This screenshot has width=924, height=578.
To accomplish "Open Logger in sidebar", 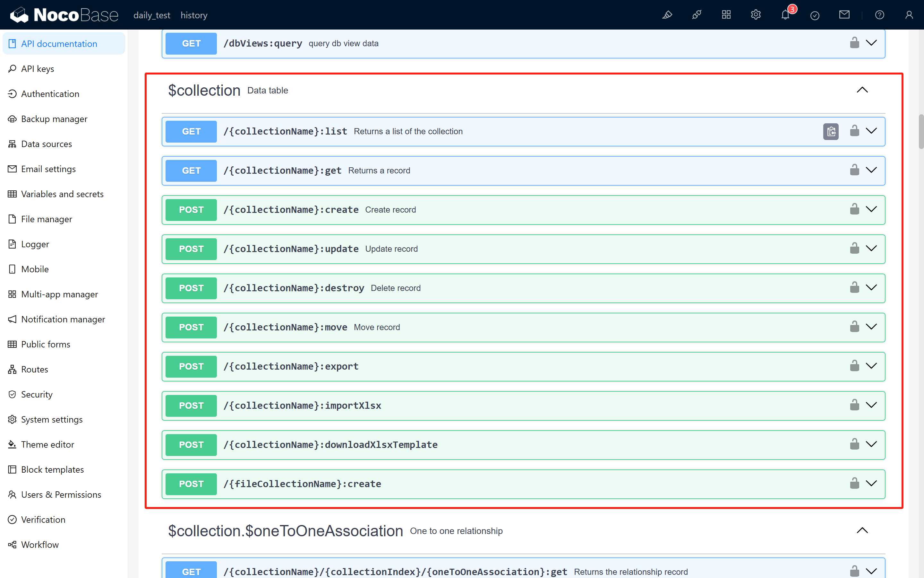I will tap(64, 244).
